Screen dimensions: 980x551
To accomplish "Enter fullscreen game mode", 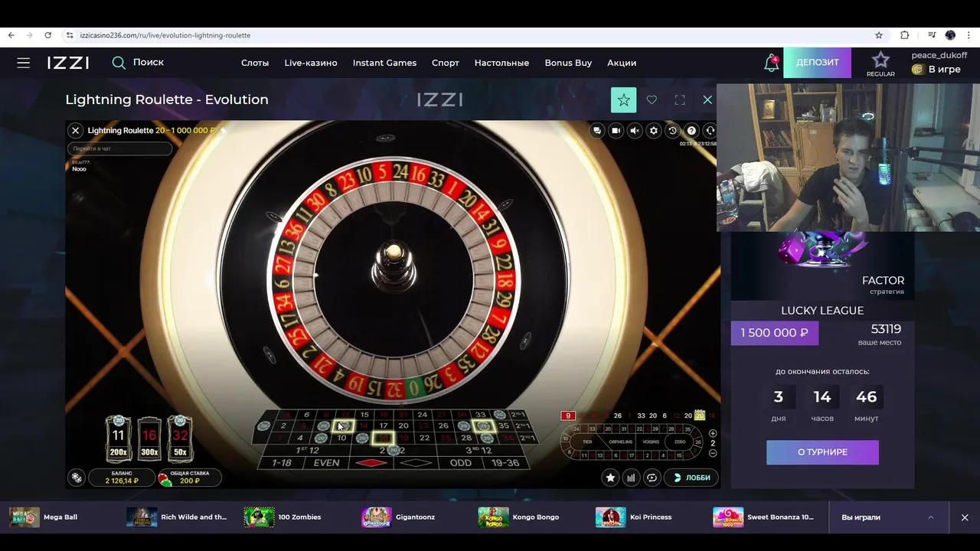I will (x=680, y=100).
